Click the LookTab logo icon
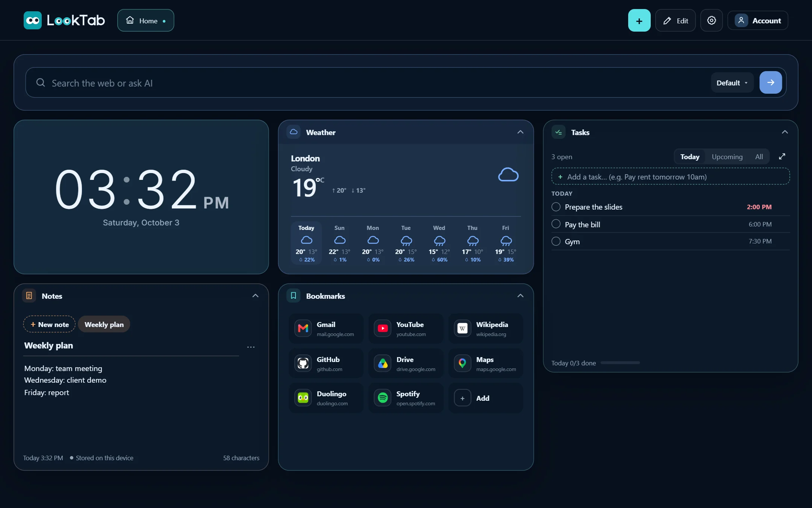 33,20
